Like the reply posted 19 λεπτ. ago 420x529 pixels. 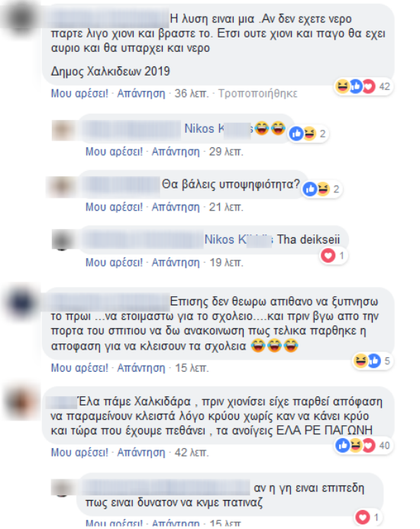tap(114, 262)
